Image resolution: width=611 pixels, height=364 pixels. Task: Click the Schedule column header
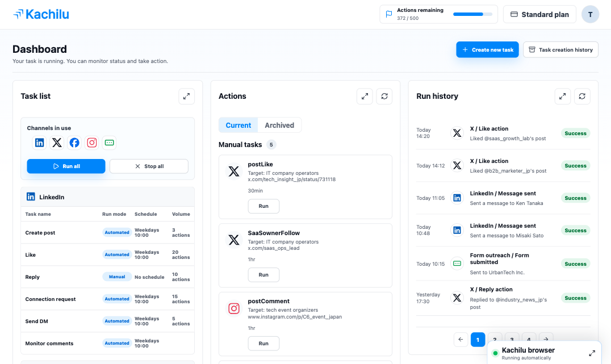click(x=146, y=214)
